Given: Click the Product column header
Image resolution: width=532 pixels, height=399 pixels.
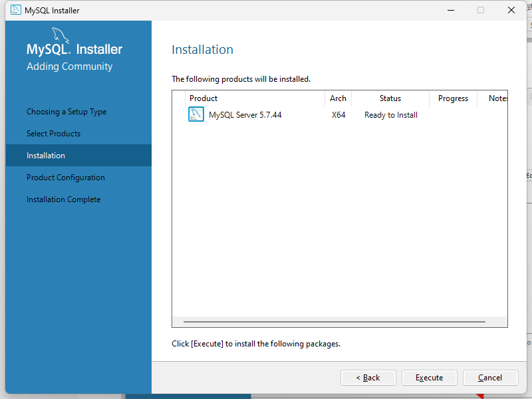Looking at the screenshot, I should pos(255,98).
